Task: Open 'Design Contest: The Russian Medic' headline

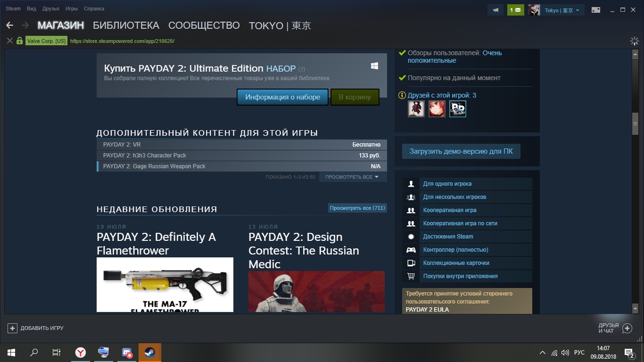Action: (304, 250)
